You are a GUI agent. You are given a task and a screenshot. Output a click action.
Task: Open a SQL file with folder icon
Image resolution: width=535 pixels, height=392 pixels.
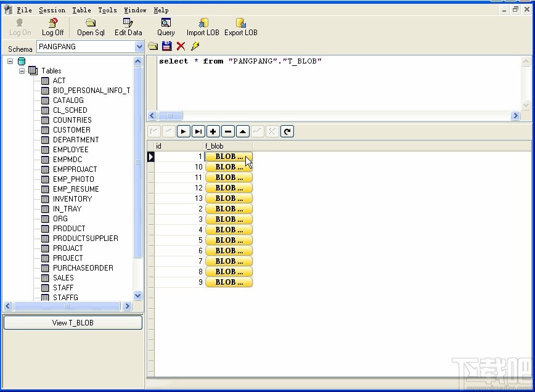152,46
